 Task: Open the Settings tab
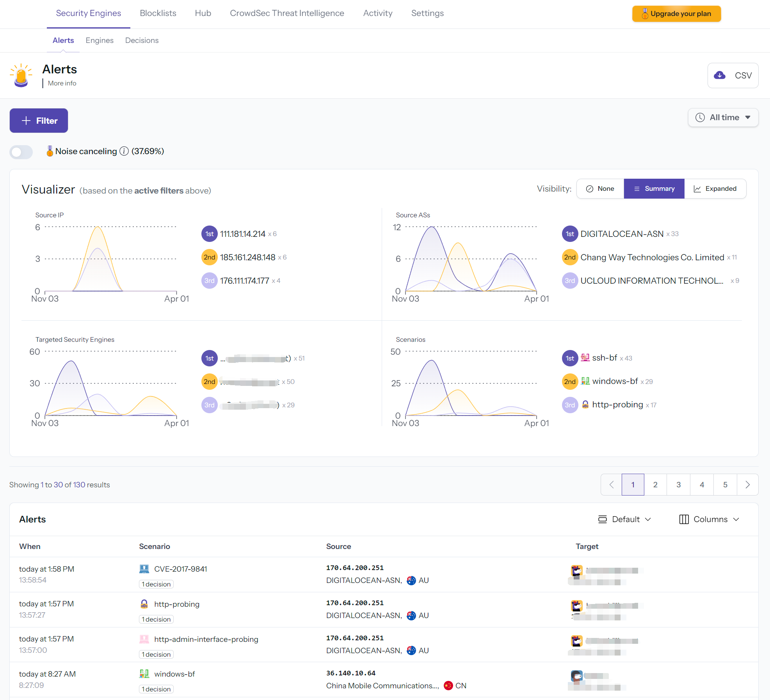point(427,13)
